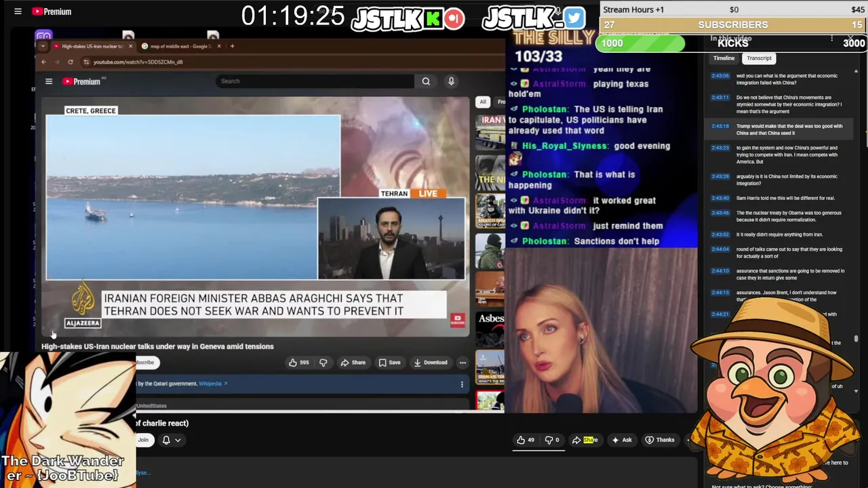Jump to transcript timestamp 2:43:06

[x=719, y=76]
